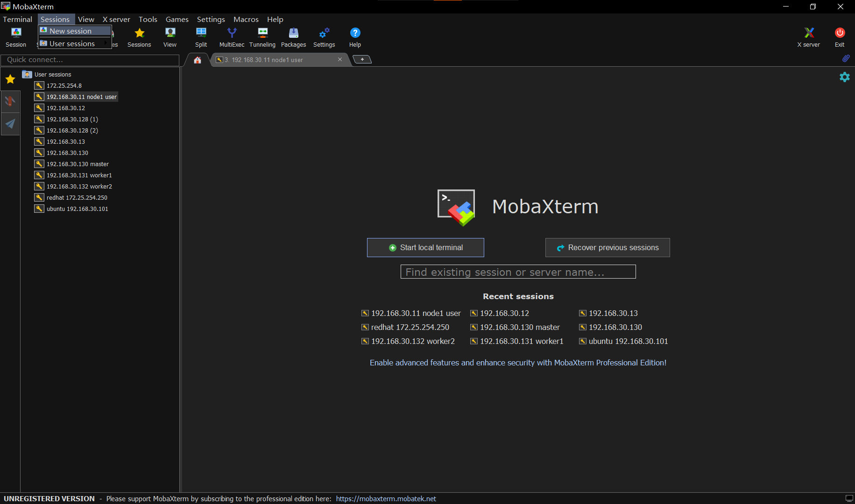
Task: Select 192.168.30.132 worker2 in tree
Action: tap(74, 186)
